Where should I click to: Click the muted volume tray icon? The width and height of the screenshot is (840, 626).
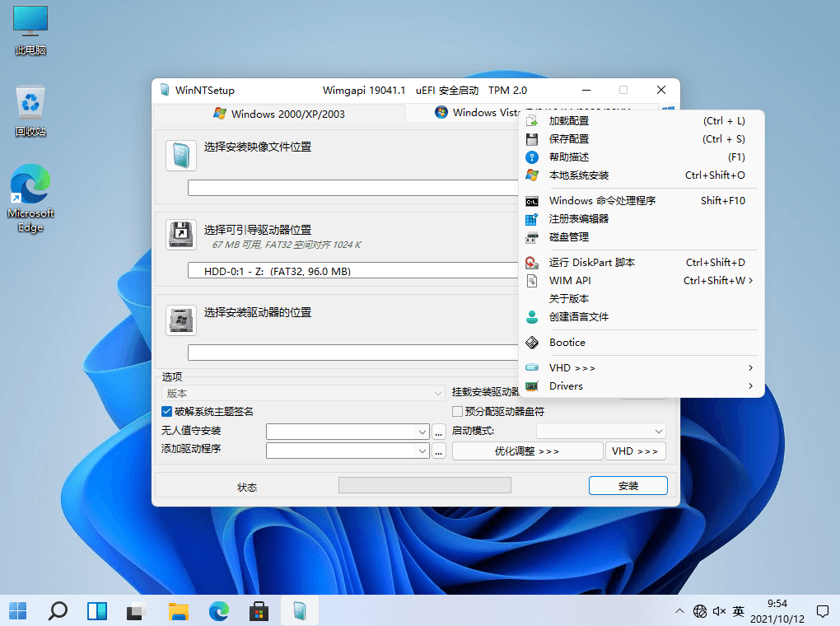click(719, 611)
